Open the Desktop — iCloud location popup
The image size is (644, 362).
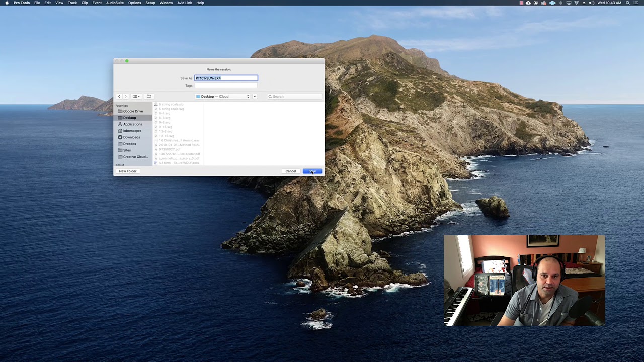point(223,96)
